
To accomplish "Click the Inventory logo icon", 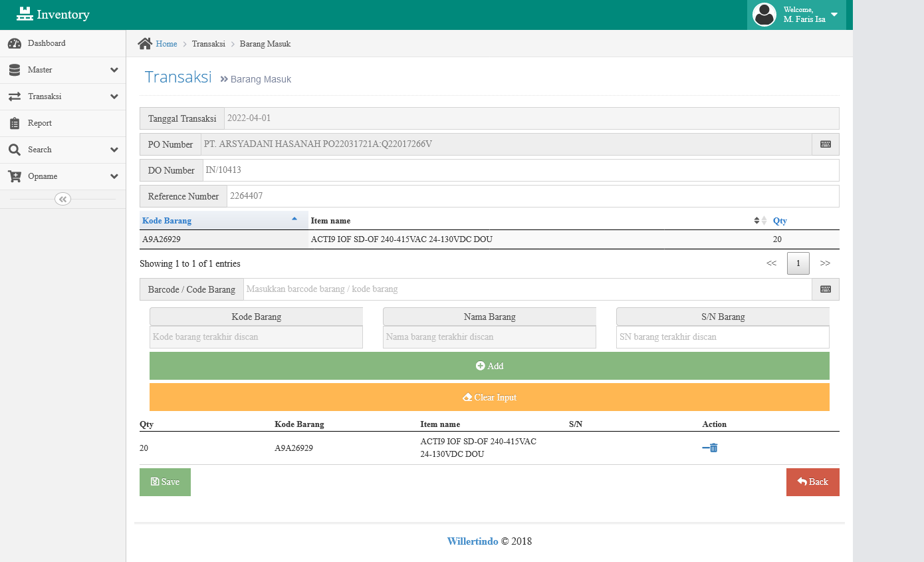I will [x=25, y=14].
